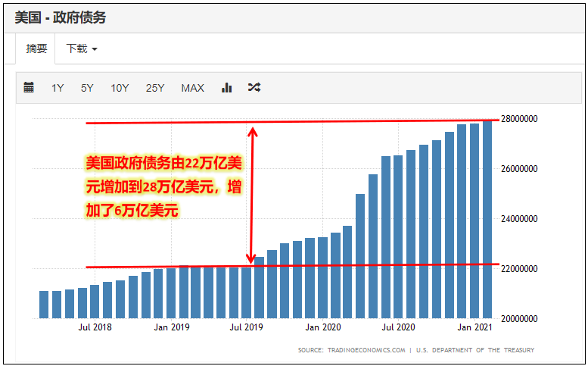The image size is (588, 366).
Task: Switch to the 摘要 tab
Action: [x=36, y=48]
